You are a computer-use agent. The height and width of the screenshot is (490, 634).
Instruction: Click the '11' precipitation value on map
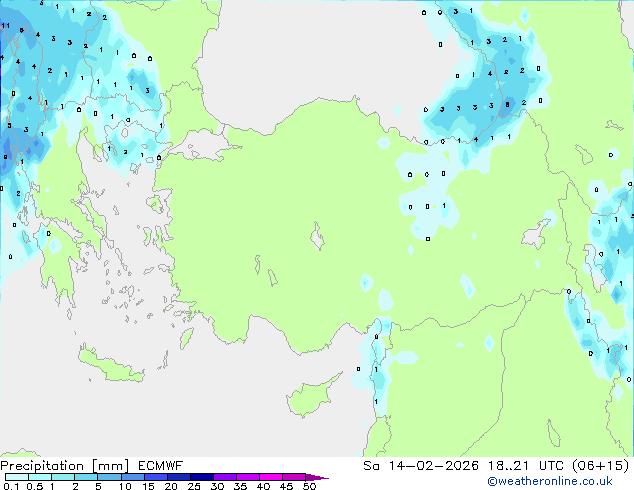click(5, 26)
